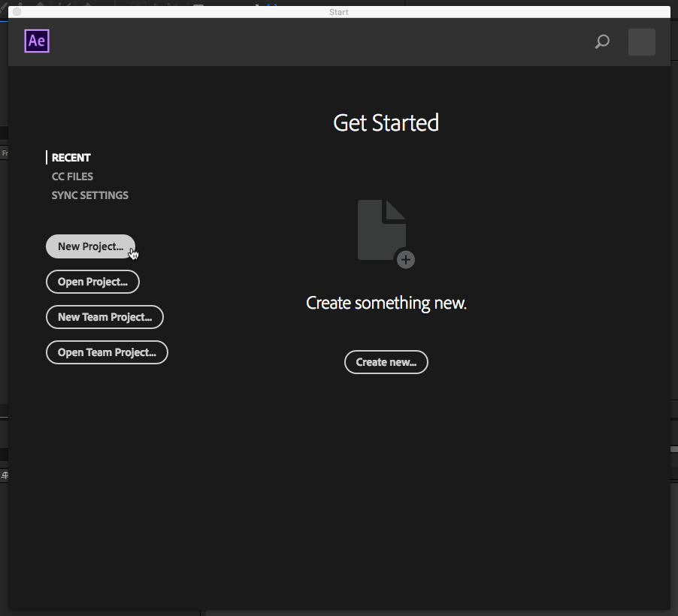
Task: Click the 'Create something new.' text
Action: coord(386,303)
